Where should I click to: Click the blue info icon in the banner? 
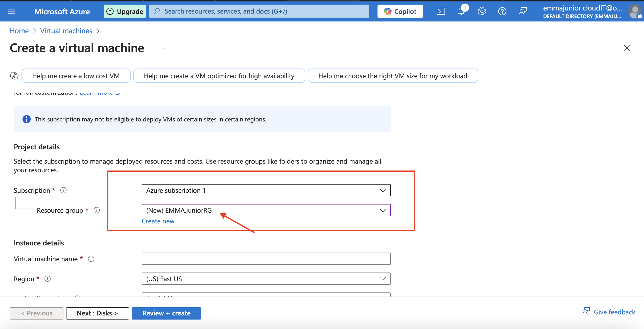[27, 119]
